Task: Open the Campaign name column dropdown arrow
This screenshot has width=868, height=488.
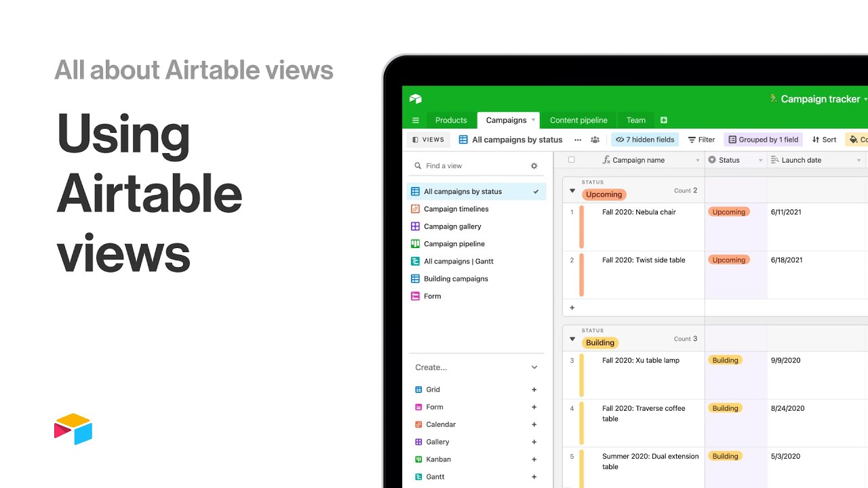Action: click(698, 161)
